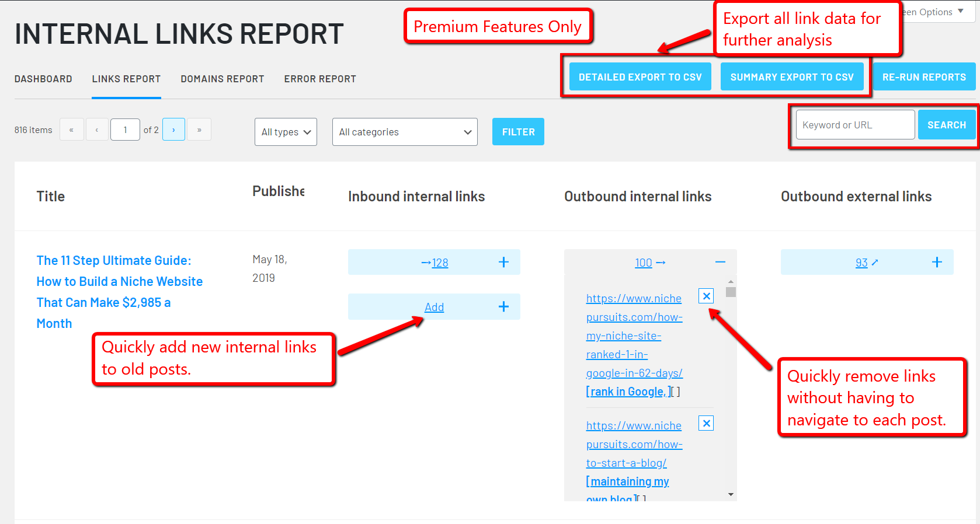Jump to last page of items

tap(199, 130)
